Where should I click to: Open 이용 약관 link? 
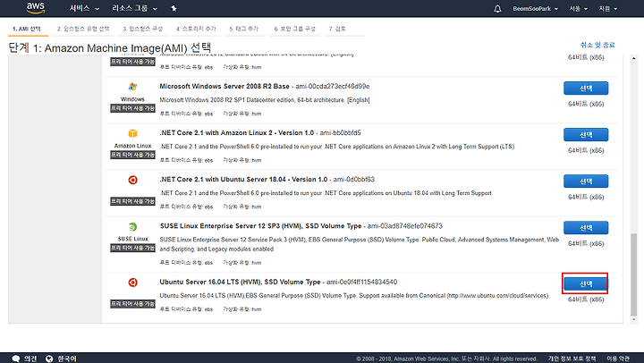tap(618, 359)
